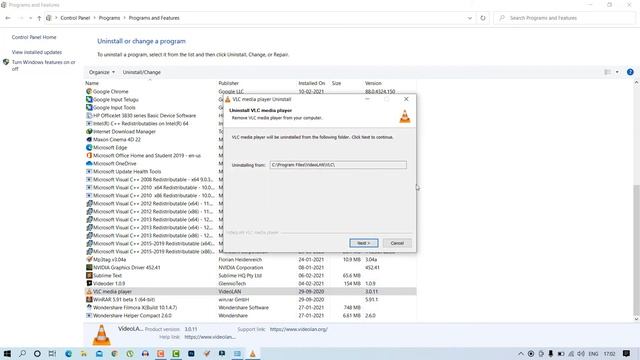Open network status in system tray
The image size is (640, 360).
(x=571, y=353)
